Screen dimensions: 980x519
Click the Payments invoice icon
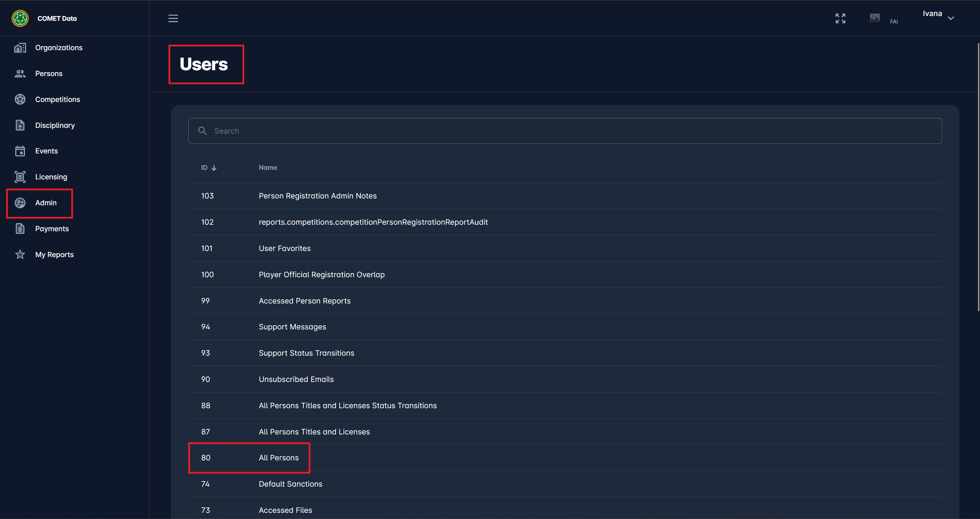point(20,228)
